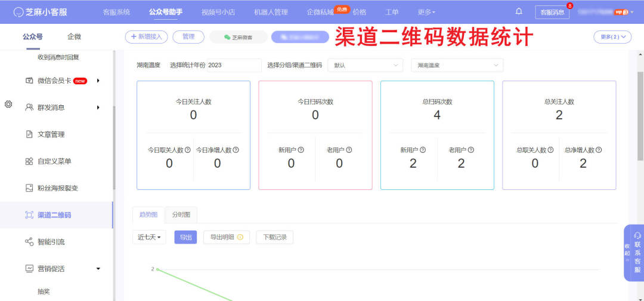Click the 总关注人数 value 2

(x=559, y=115)
